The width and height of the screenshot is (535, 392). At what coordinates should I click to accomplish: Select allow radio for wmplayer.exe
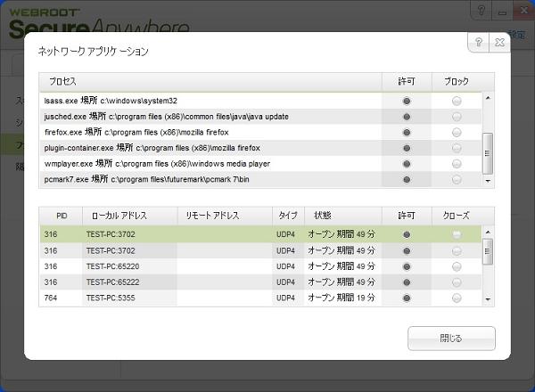tap(407, 164)
